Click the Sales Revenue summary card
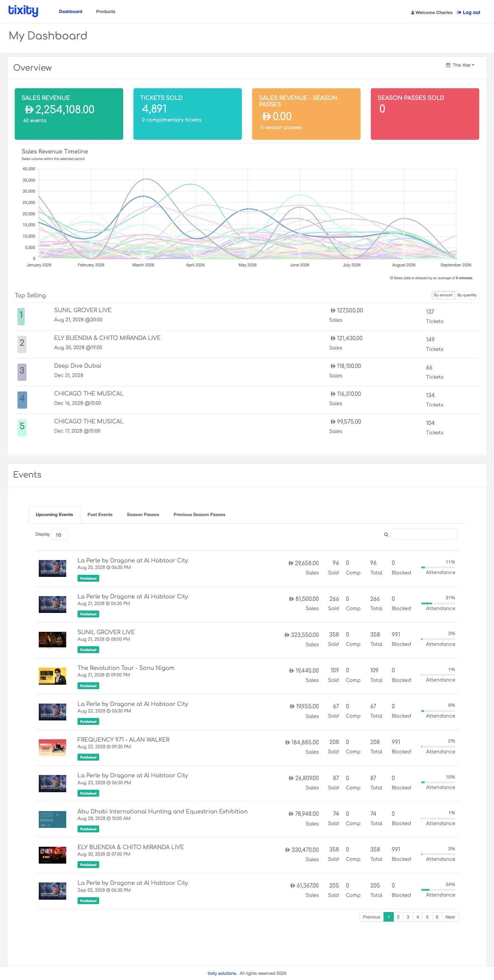This screenshot has width=494, height=980. point(69,114)
